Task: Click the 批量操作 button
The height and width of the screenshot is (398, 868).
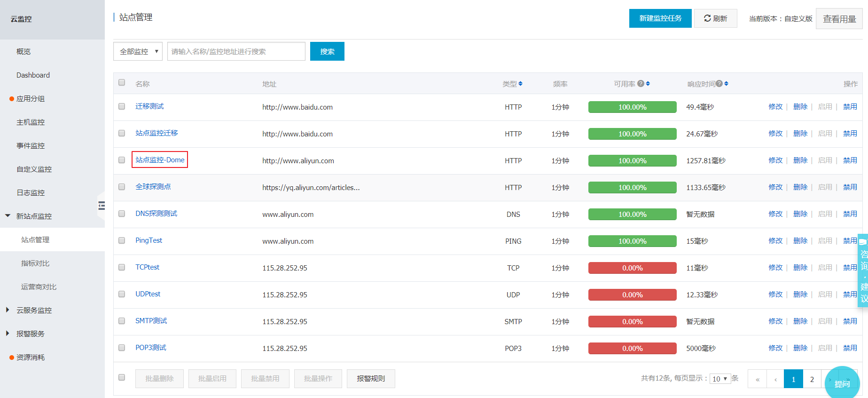Action: 318,379
